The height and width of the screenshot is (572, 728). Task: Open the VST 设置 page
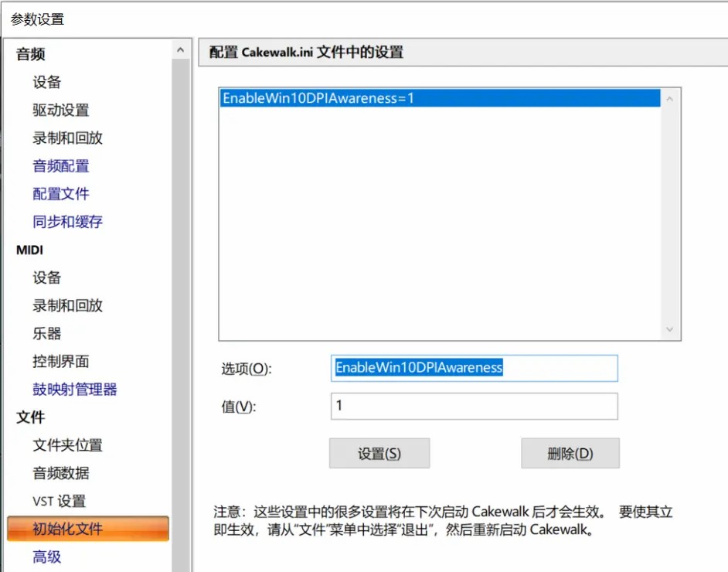pos(60,501)
